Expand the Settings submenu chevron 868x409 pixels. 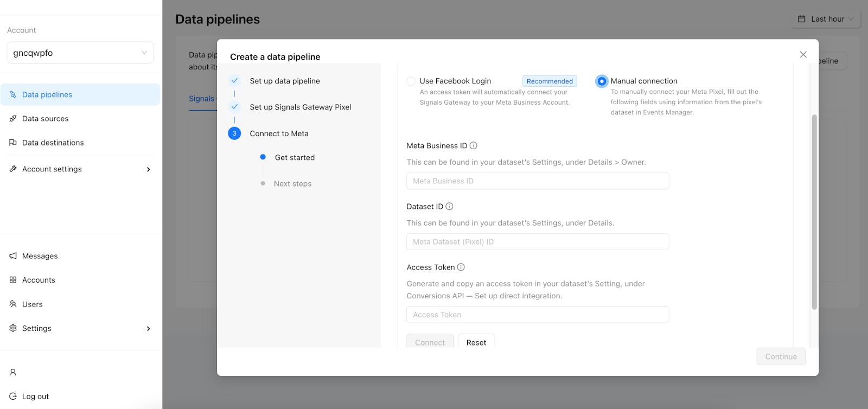[149, 329]
